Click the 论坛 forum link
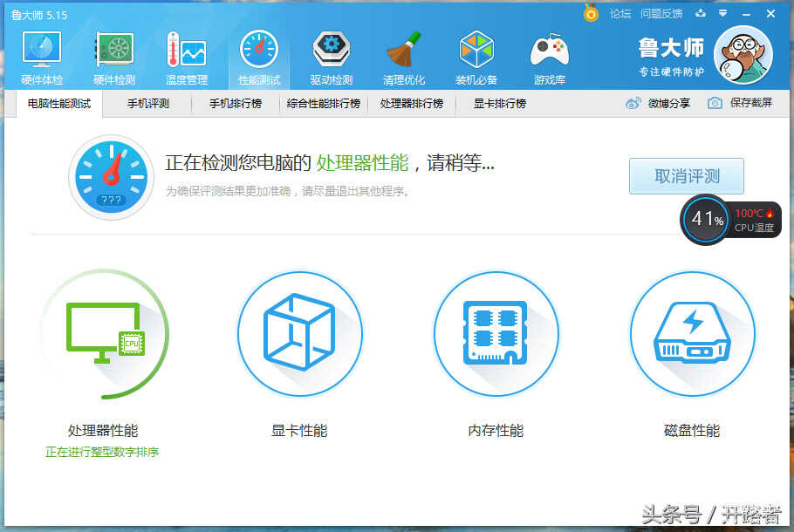Screen dimensions: 794x532 619,14
